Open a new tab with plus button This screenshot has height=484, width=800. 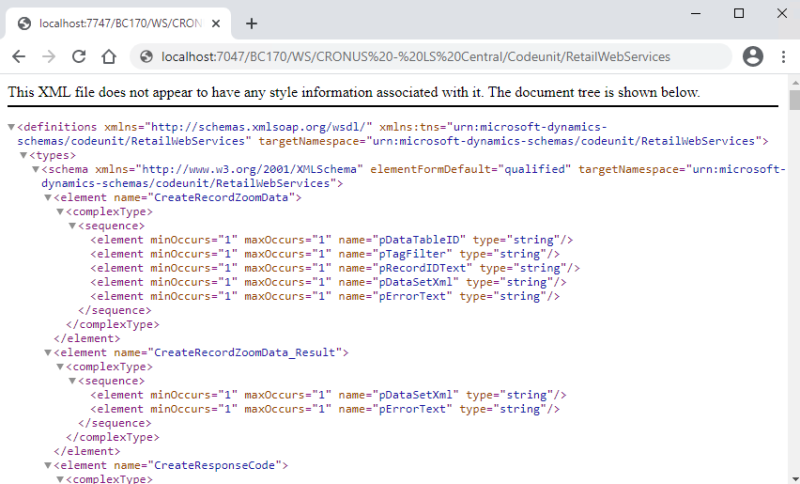click(x=251, y=23)
